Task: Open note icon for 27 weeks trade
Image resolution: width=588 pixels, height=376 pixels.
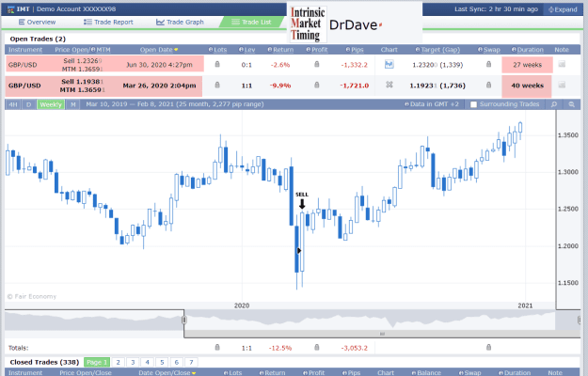Action: pyautogui.click(x=562, y=65)
